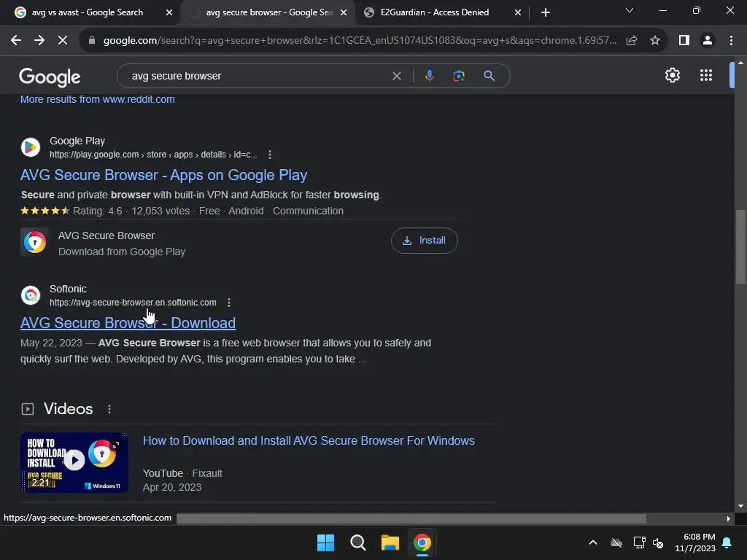Viewport: 747px width, 560px height.
Task: Click the play.google.com breadcrumb URL
Action: click(x=153, y=155)
